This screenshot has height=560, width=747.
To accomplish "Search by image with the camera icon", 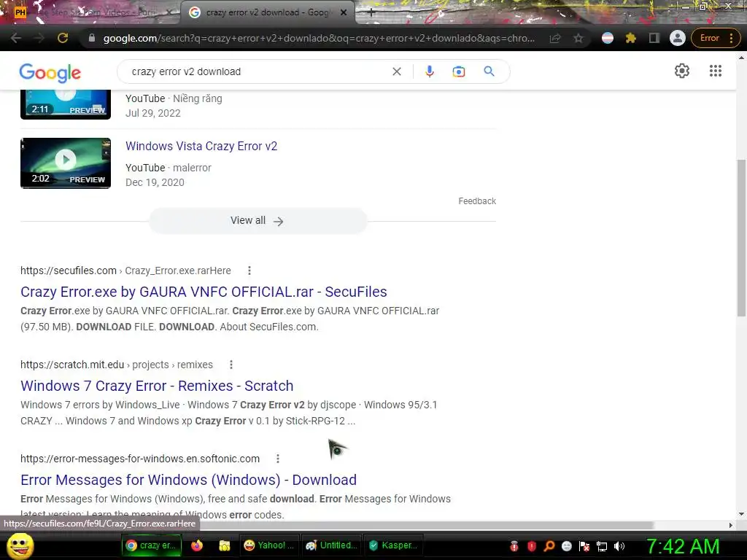I will 458,71.
